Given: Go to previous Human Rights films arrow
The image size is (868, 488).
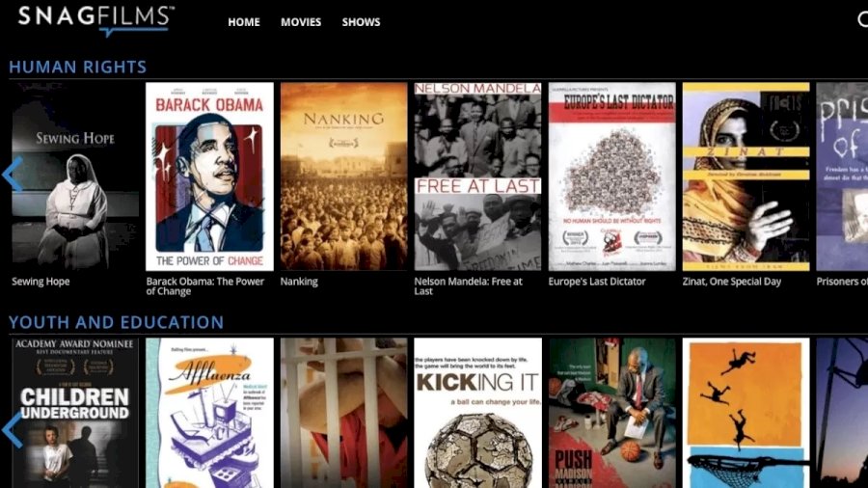Looking at the screenshot, I should [13, 175].
